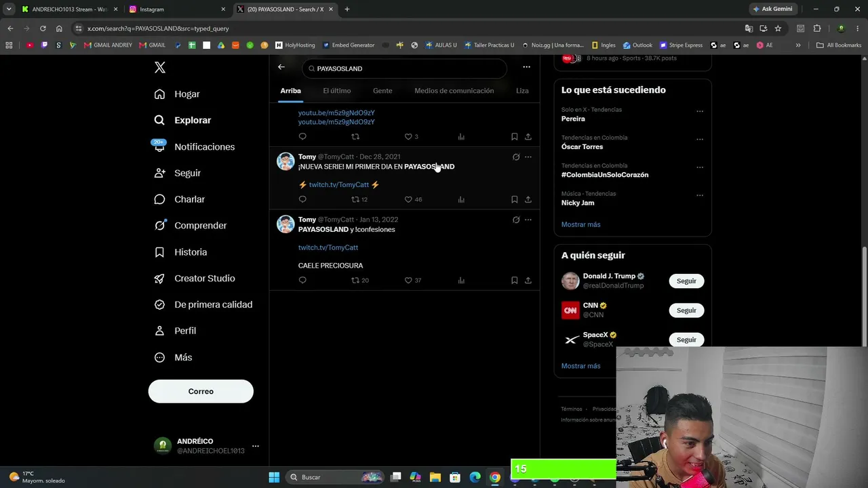Open File Explorer from the taskbar

pyautogui.click(x=435, y=477)
